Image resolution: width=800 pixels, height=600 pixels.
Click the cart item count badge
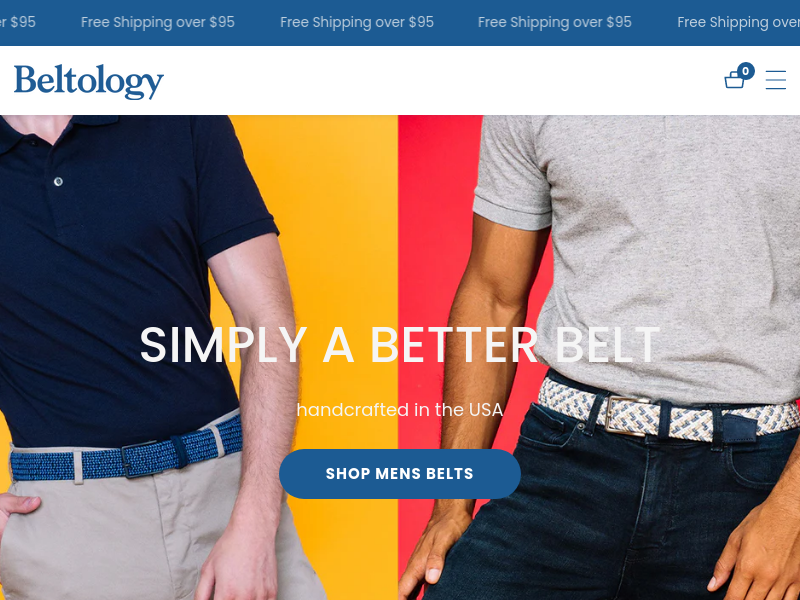745,71
